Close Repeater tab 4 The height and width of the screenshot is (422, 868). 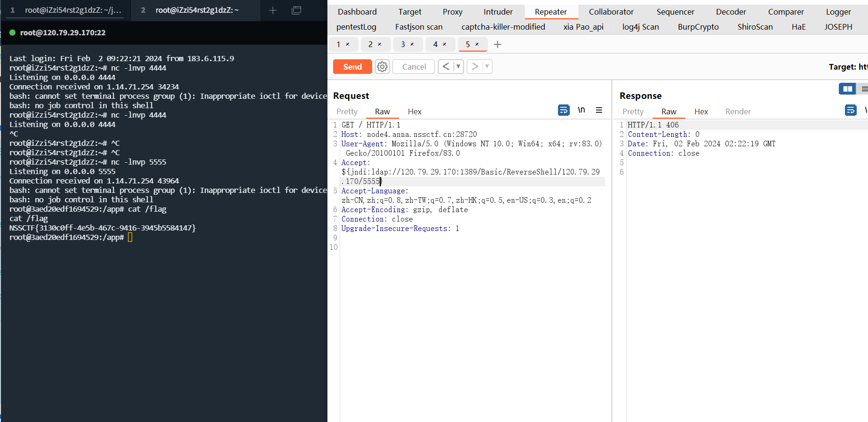point(445,44)
